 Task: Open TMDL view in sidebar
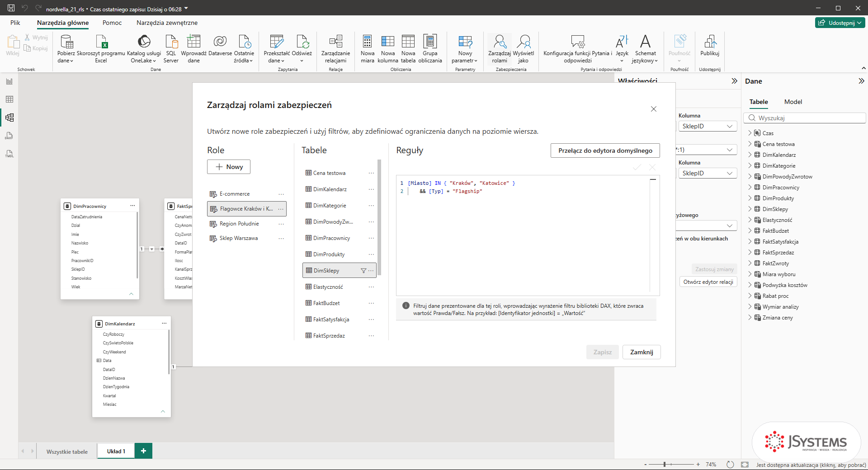(x=9, y=154)
